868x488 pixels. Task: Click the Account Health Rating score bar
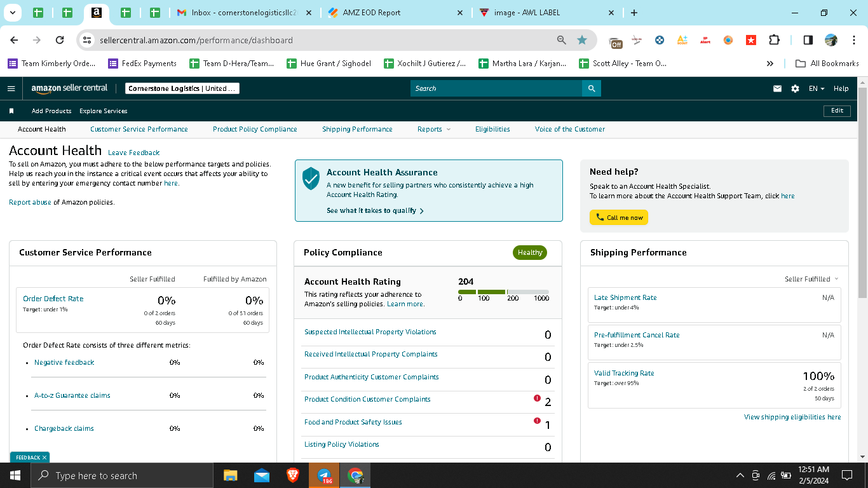pos(504,292)
